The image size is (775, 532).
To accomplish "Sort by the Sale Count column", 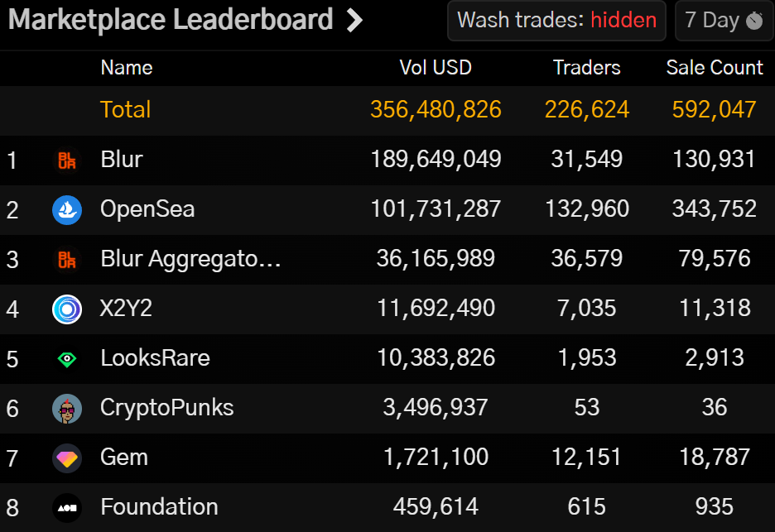I will (x=715, y=68).
